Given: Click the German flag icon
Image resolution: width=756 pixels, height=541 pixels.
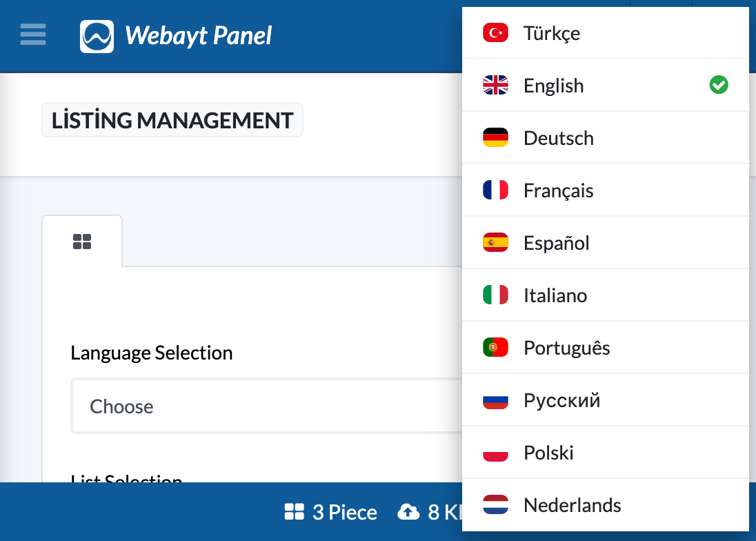Looking at the screenshot, I should 495,137.
